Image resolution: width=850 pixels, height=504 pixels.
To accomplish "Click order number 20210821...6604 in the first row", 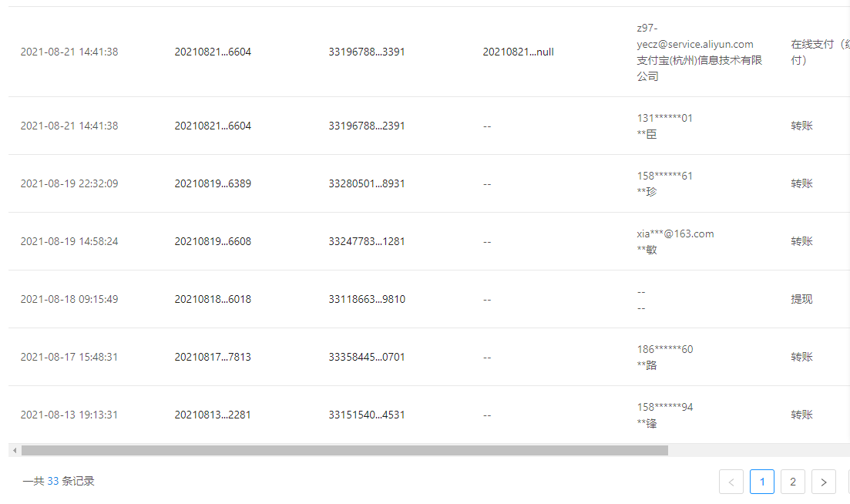I will point(213,52).
